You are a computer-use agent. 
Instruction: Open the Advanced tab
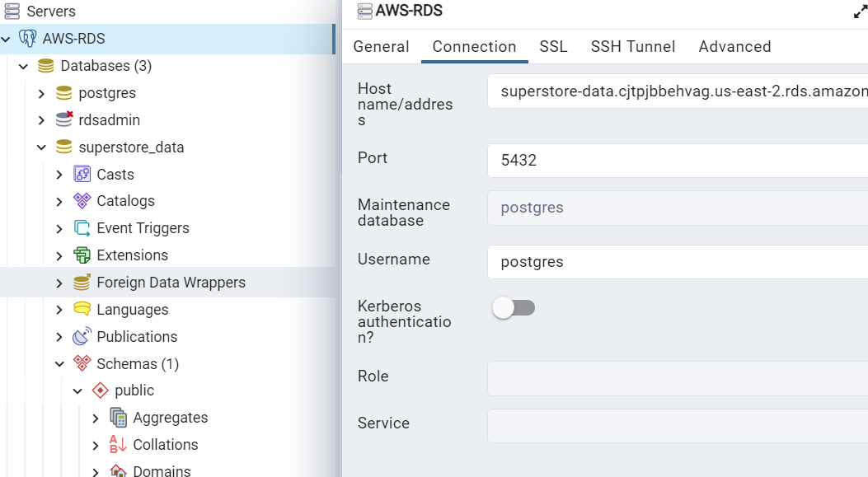pyautogui.click(x=734, y=47)
